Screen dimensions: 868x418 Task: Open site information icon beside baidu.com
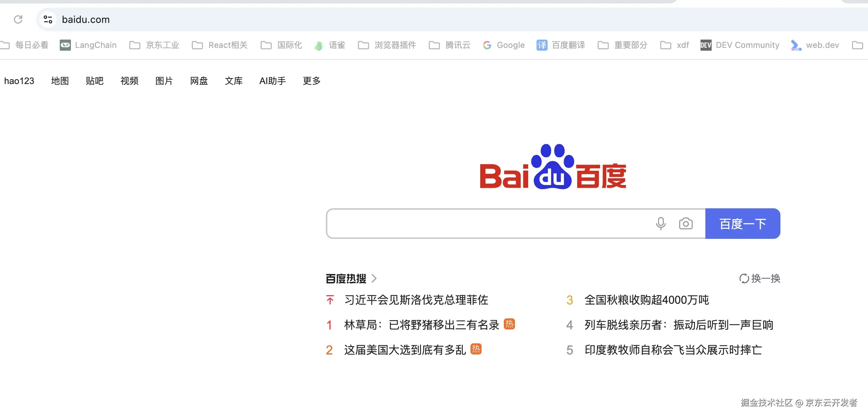(x=48, y=19)
